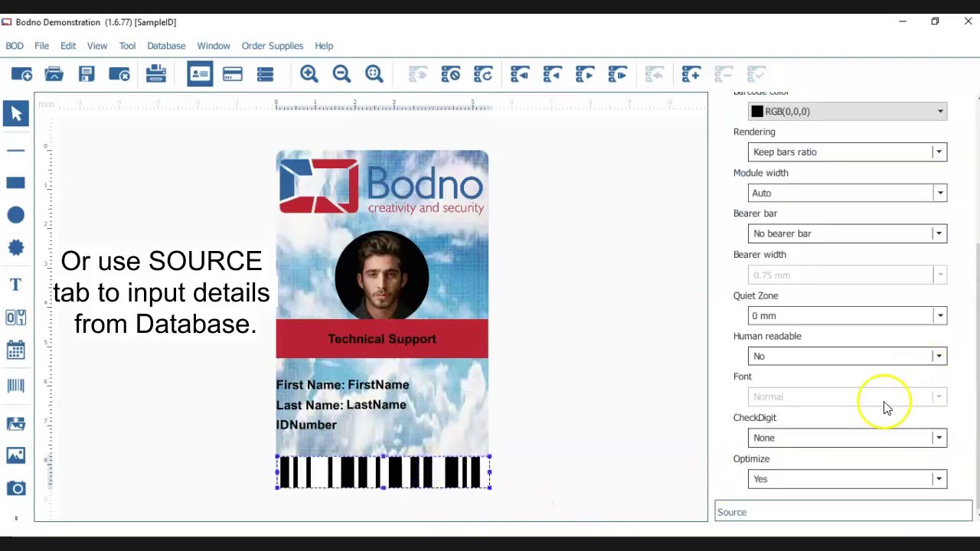Click the Zoom in magnifier icon
The height and width of the screenshot is (551, 980).
tap(309, 74)
